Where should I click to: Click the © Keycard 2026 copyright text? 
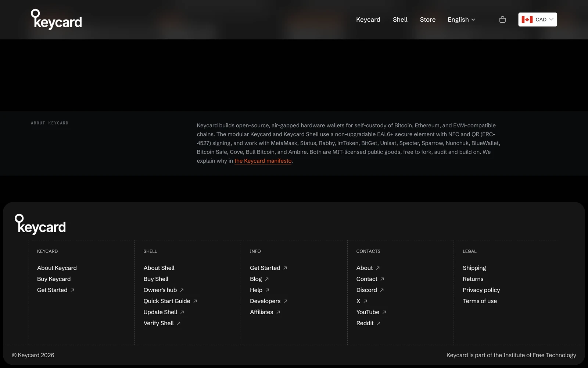[33, 355]
